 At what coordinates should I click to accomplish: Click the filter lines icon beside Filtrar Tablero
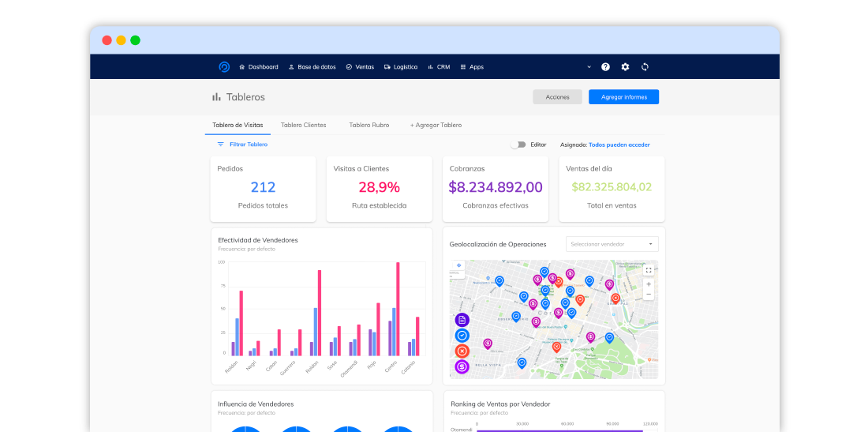click(221, 145)
